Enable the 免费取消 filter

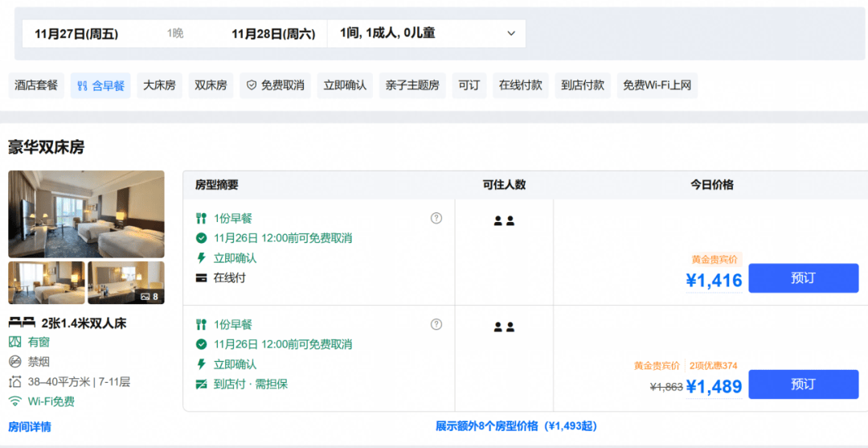pyautogui.click(x=275, y=86)
